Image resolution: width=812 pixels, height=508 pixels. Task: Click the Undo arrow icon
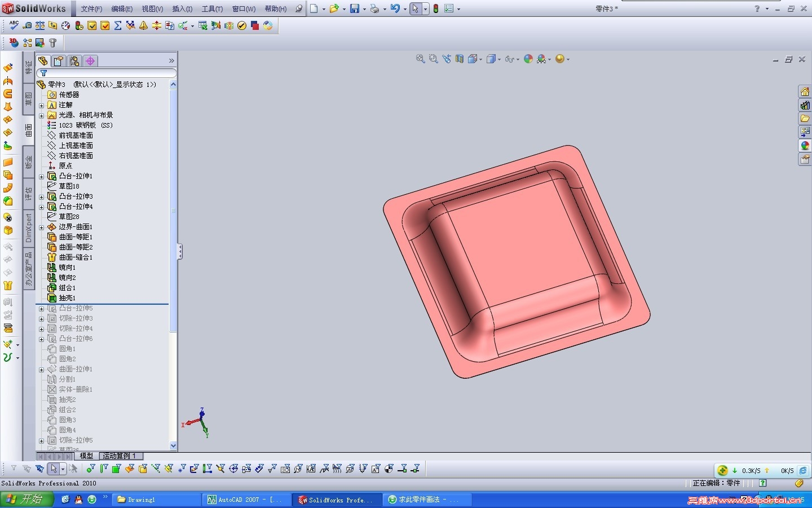point(395,8)
